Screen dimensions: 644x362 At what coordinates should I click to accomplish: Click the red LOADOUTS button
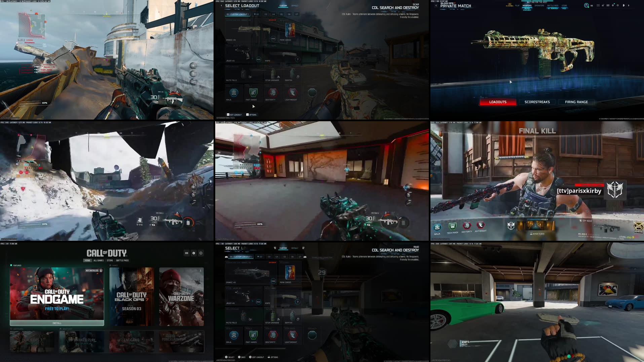(x=498, y=102)
